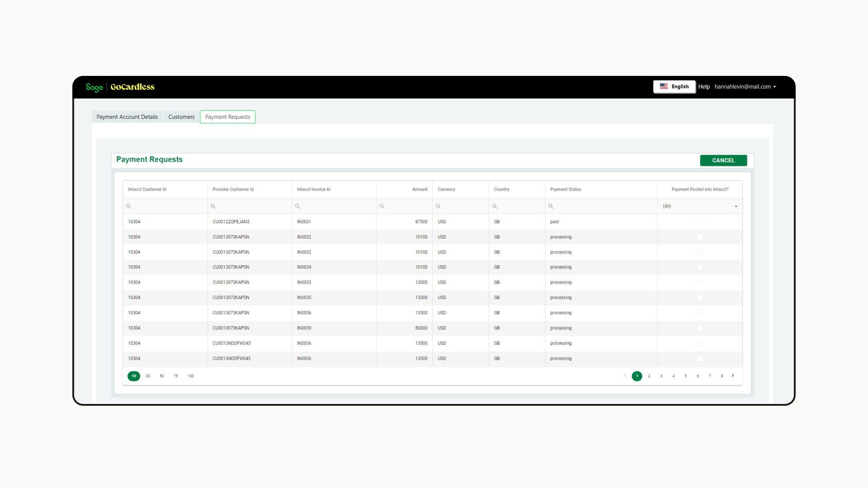Set page size to 50 rows

tap(161, 376)
